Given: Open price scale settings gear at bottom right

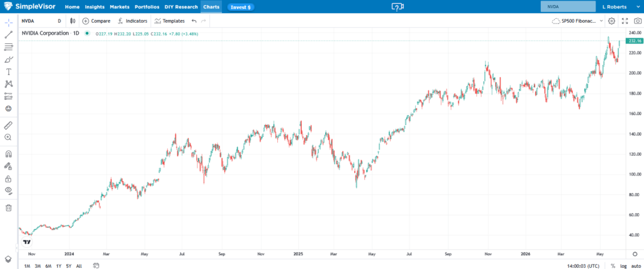Looking at the screenshot, I should [635, 254].
